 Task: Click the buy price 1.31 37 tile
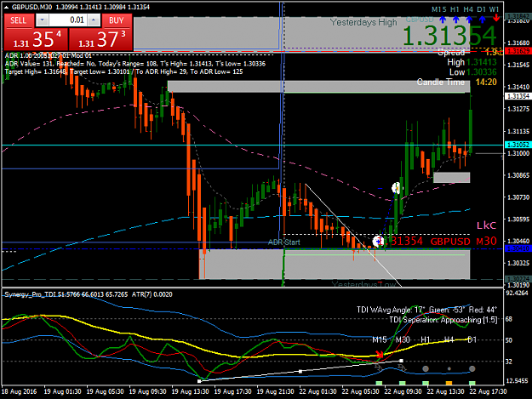click(100, 39)
